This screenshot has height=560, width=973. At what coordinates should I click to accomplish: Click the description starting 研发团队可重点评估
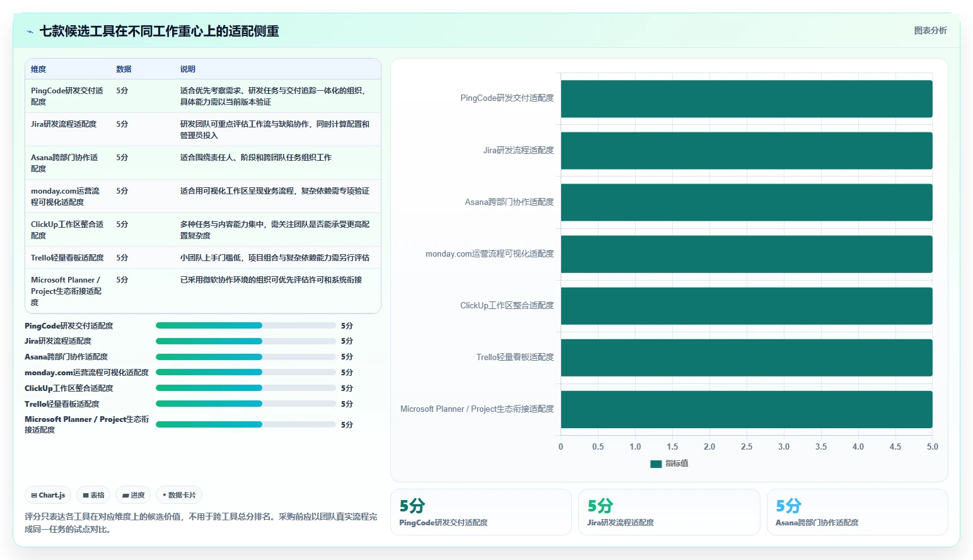coord(275,129)
